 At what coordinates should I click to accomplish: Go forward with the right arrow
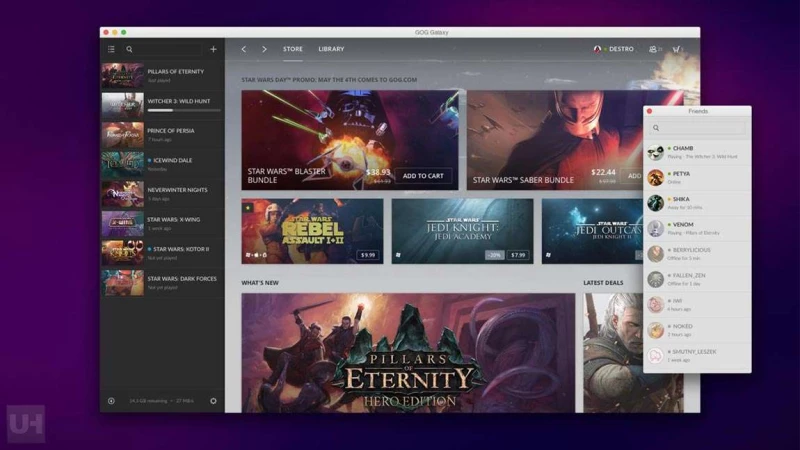click(264, 49)
